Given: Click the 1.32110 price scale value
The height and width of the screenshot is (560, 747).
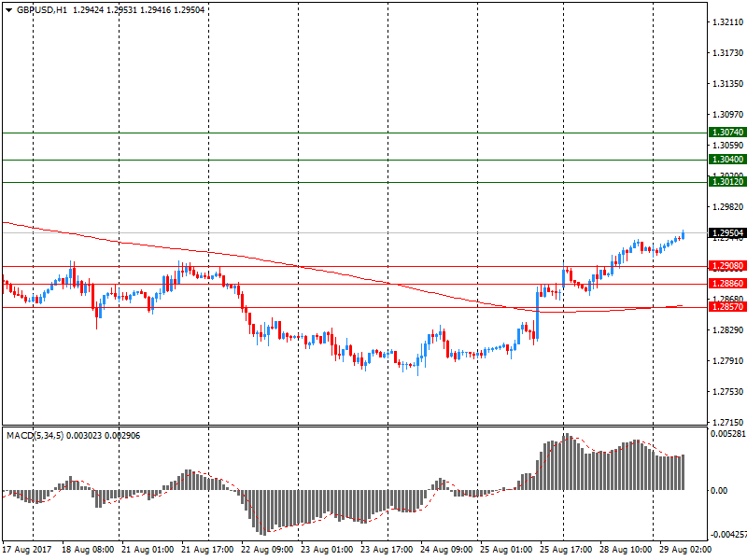Looking at the screenshot, I should (x=727, y=21).
